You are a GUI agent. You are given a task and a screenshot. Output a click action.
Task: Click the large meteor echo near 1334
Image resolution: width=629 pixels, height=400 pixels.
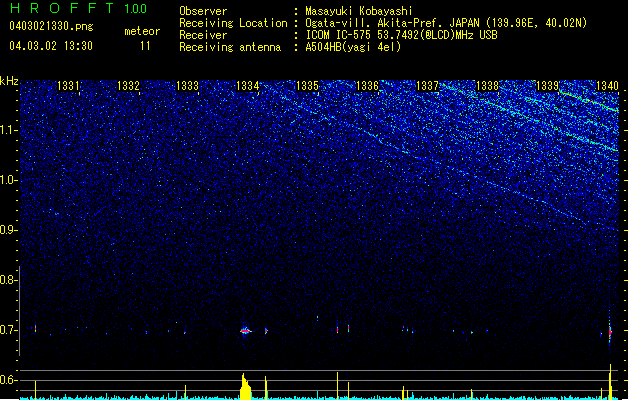246,331
